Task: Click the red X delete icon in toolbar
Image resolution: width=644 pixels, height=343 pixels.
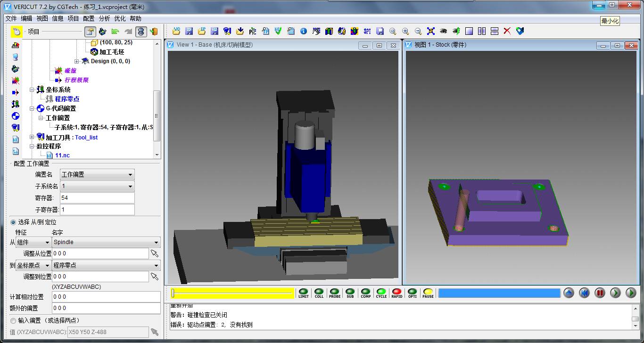Action: coord(507,31)
